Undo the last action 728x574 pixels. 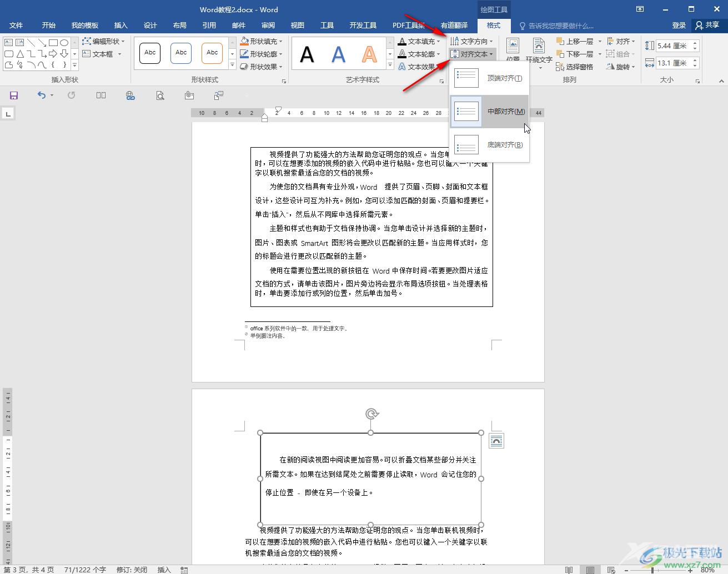[42, 95]
